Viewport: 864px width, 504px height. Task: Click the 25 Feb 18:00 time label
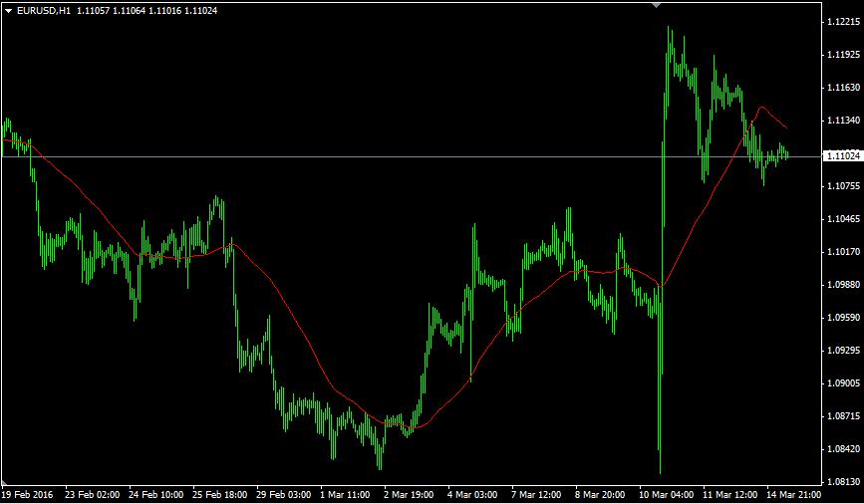point(220,495)
